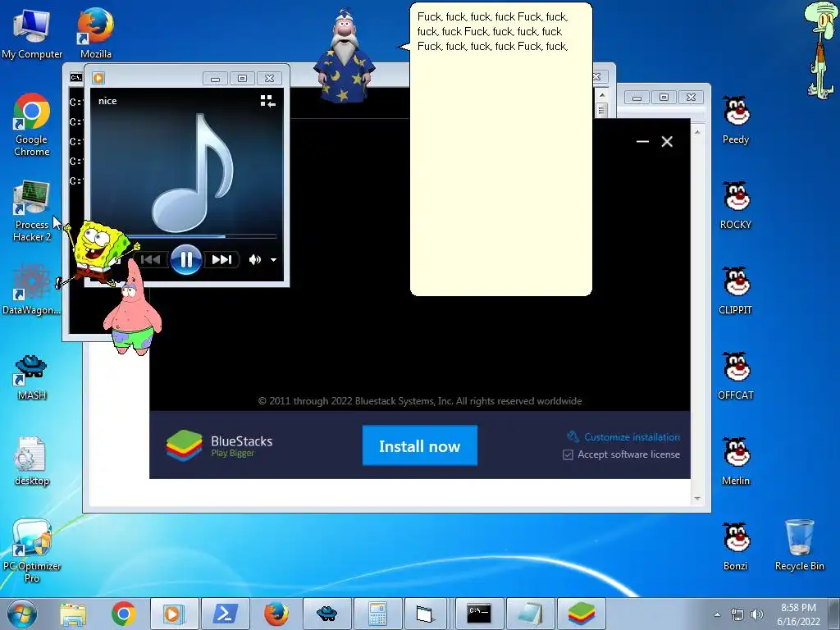This screenshot has height=630, width=840.
Task: Open the Firefox taskbar icon
Action: coord(276,614)
